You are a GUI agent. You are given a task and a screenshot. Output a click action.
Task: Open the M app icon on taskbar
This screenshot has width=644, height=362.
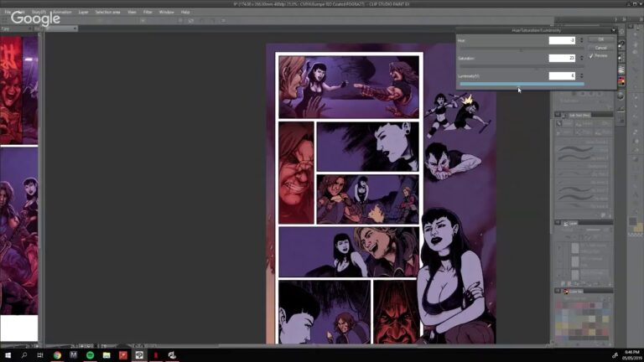[74, 355]
